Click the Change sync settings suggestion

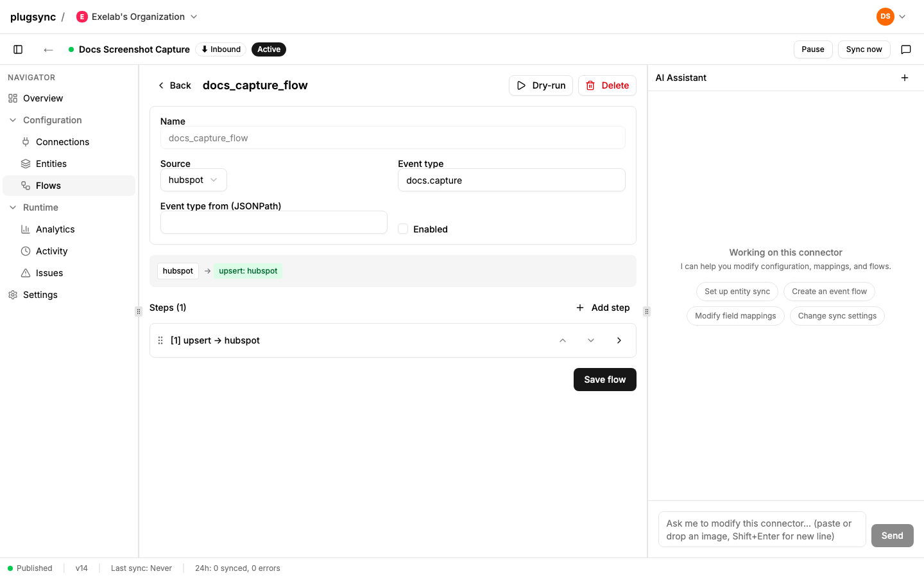click(x=837, y=316)
